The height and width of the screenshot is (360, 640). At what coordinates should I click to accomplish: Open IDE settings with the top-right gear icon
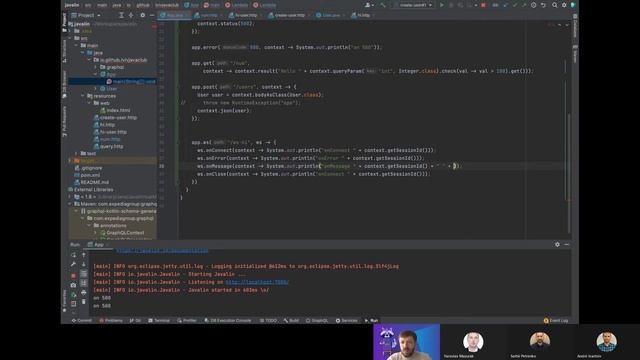point(564,5)
